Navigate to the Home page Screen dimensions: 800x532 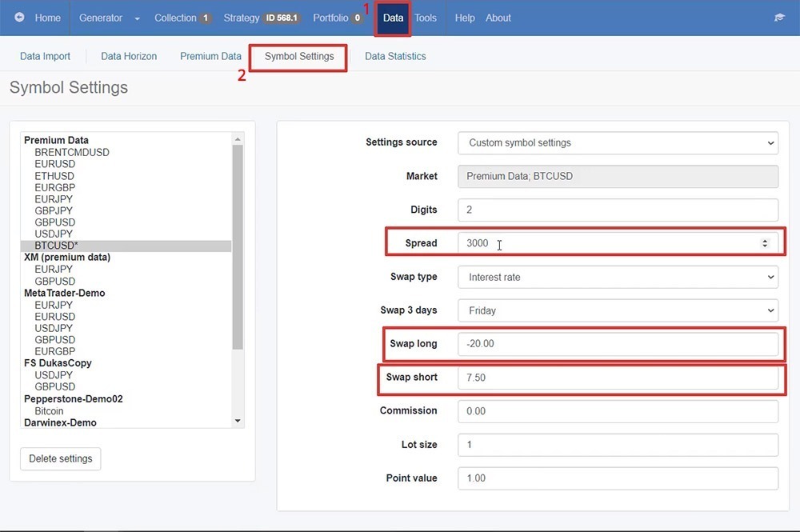click(47, 18)
